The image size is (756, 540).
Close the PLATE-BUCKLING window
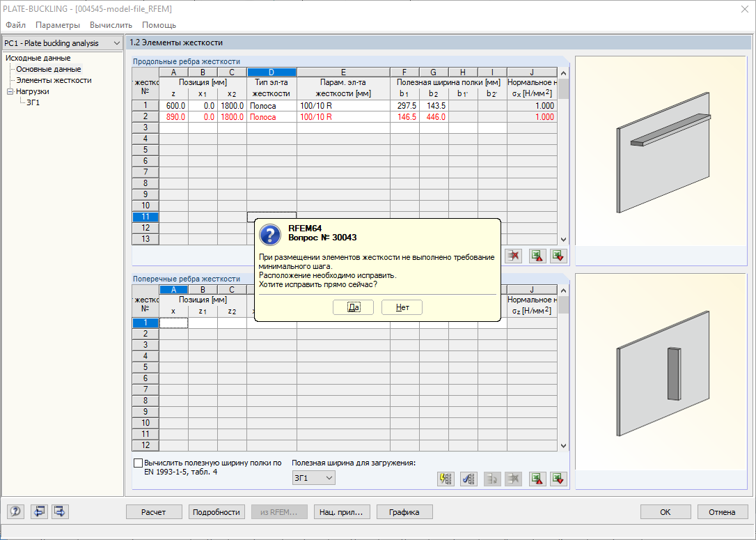[744, 9]
